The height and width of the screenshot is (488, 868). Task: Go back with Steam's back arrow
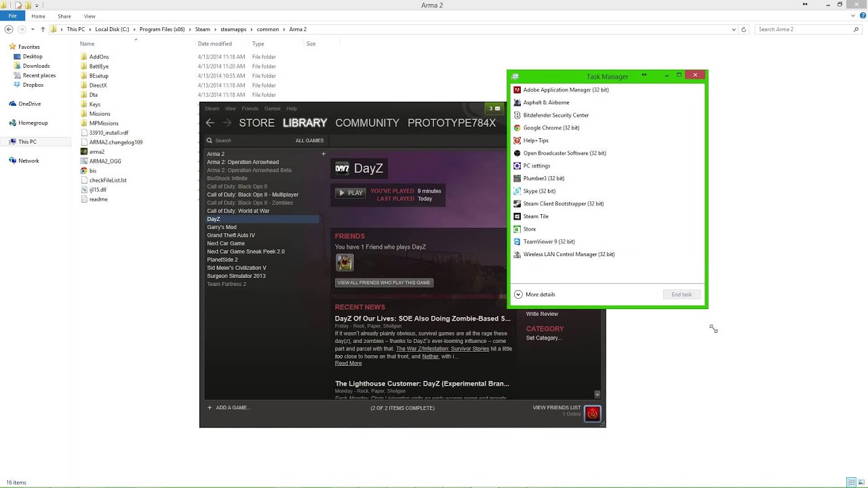pos(210,123)
